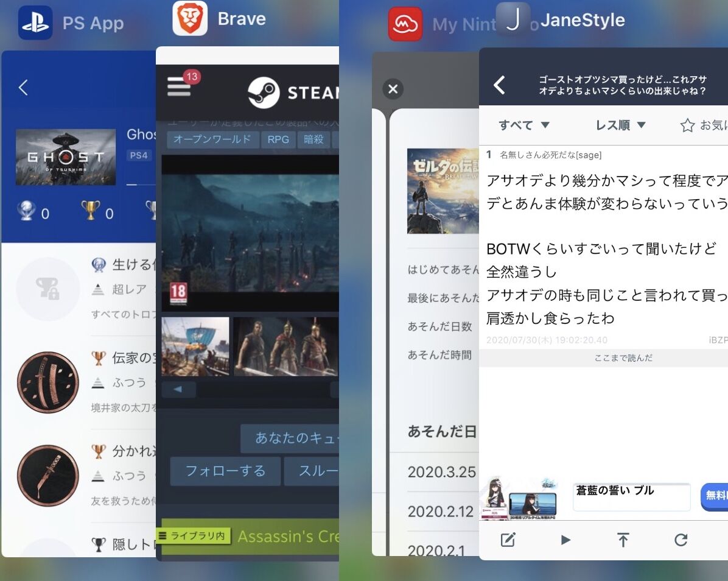Go back from the JaneStyle thread
Image resolution: width=728 pixels, height=581 pixels.
coord(499,85)
